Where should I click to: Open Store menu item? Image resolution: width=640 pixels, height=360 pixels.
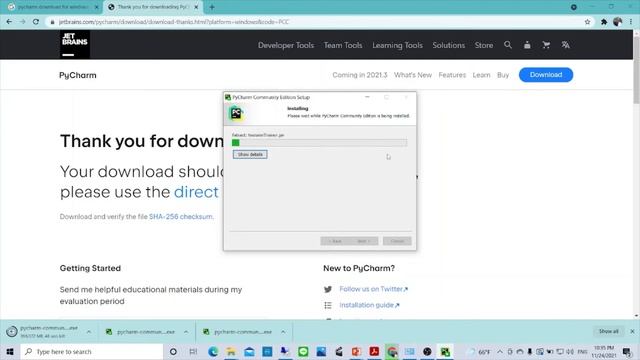484,45
